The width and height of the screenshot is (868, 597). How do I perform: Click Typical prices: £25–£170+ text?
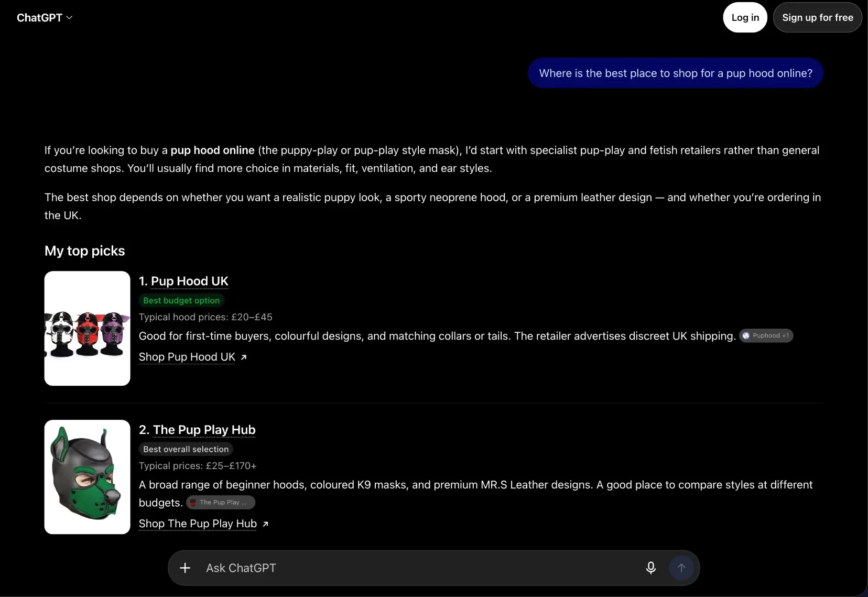click(198, 466)
